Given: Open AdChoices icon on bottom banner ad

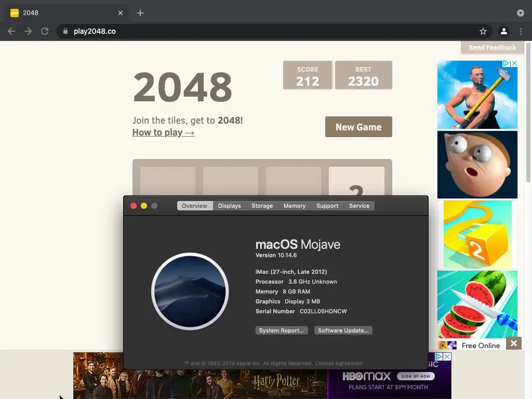Looking at the screenshot, I should click(438, 356).
